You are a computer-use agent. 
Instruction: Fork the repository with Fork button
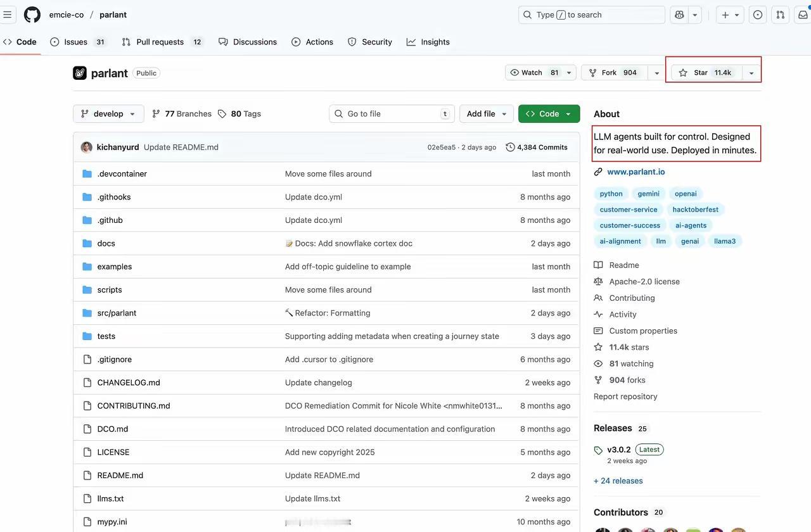point(614,73)
